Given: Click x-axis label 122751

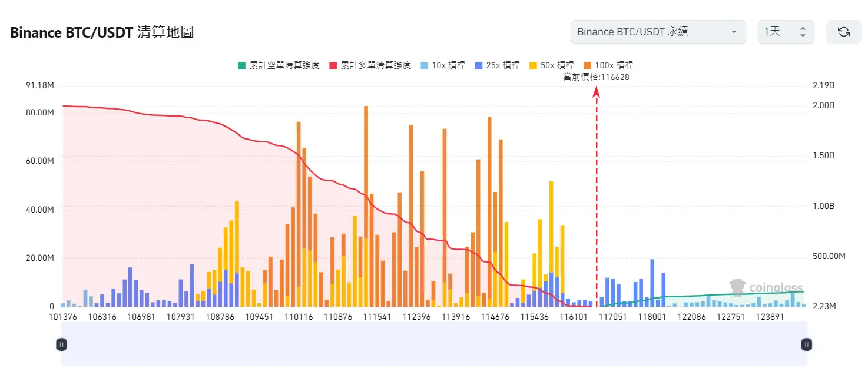Looking at the screenshot, I should click(x=731, y=317).
